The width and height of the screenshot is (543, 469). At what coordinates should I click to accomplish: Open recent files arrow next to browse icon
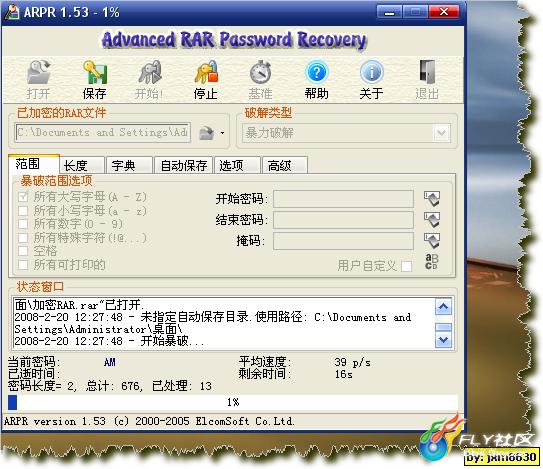[222, 133]
